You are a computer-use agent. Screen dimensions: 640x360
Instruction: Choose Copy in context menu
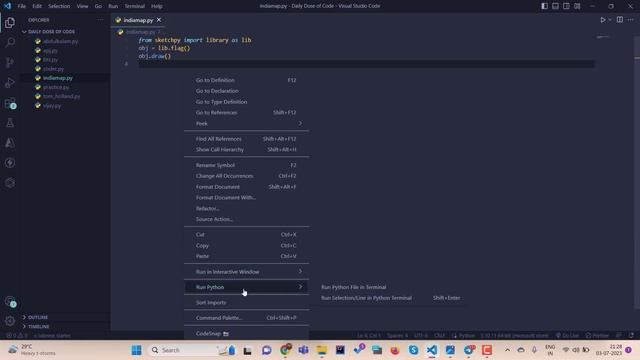pos(247,246)
